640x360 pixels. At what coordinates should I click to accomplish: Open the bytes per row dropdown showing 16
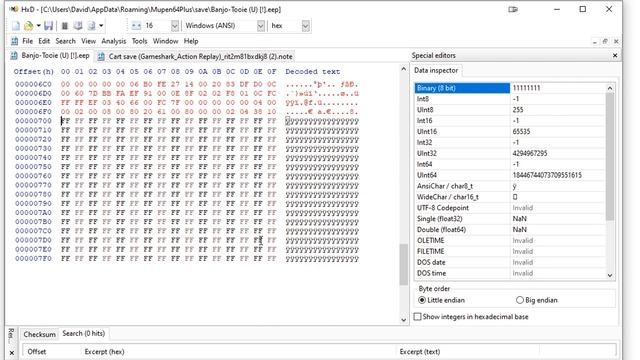(175, 26)
